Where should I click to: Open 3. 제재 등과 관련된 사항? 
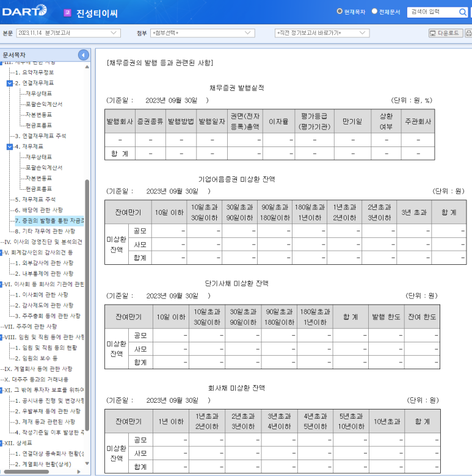click(x=45, y=422)
